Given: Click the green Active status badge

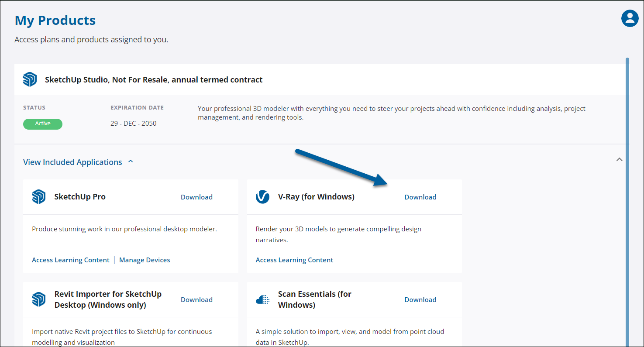Looking at the screenshot, I should [x=43, y=124].
